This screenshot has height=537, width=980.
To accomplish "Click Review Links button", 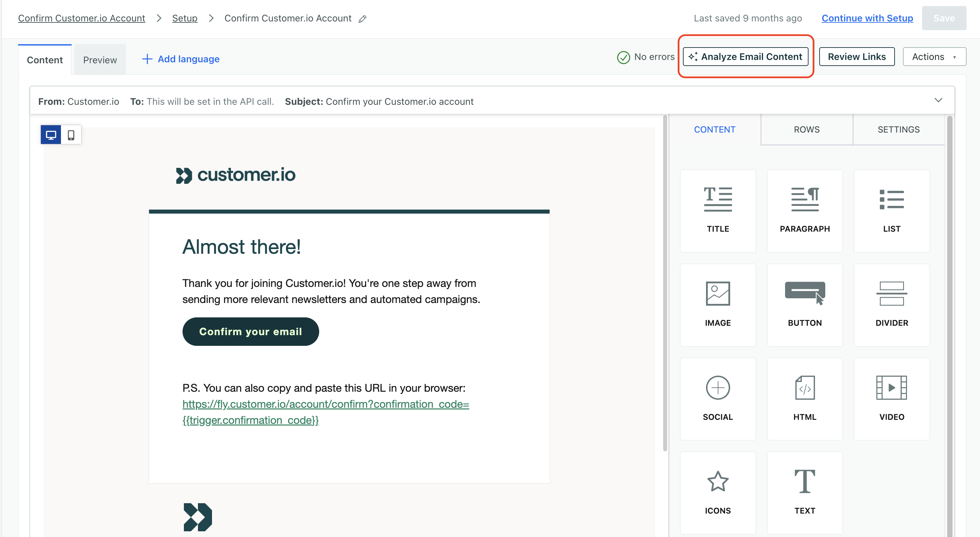I will click(856, 57).
